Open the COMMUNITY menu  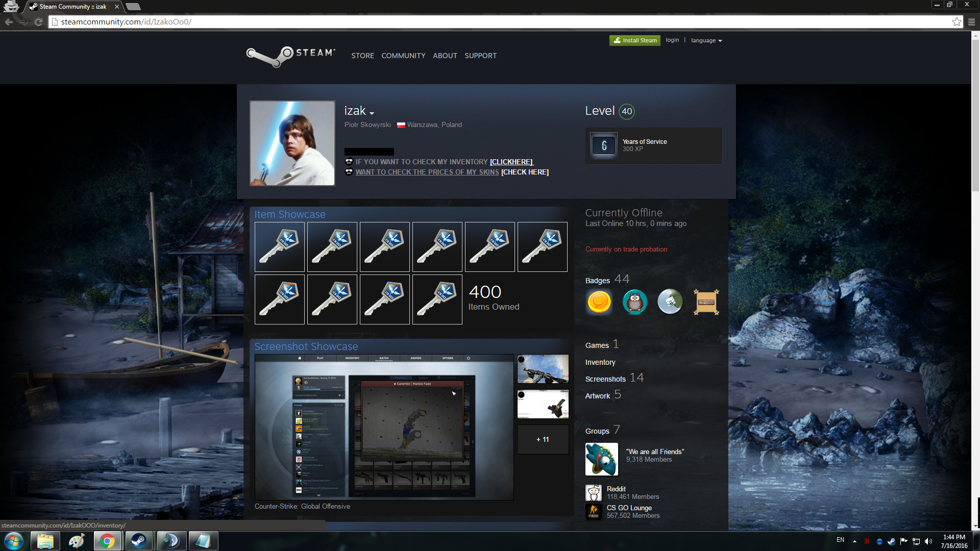403,56
